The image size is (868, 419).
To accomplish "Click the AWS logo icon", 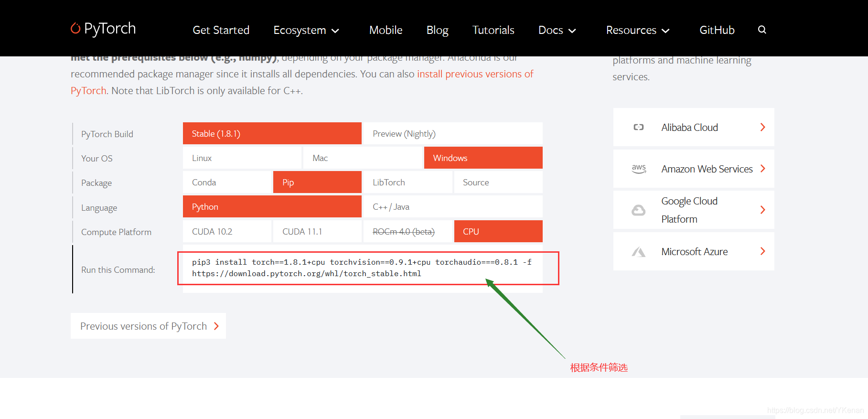I will (x=639, y=169).
